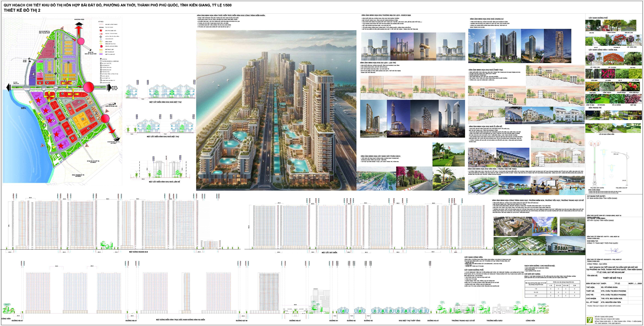Open the Dầu rái tree photo
644x326 pixels.
coord(593,25)
